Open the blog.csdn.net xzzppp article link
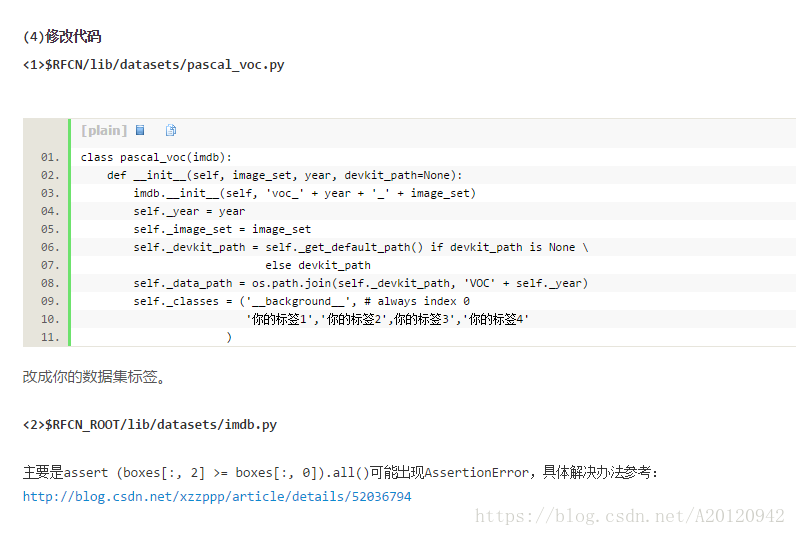796x536 pixels. (217, 496)
